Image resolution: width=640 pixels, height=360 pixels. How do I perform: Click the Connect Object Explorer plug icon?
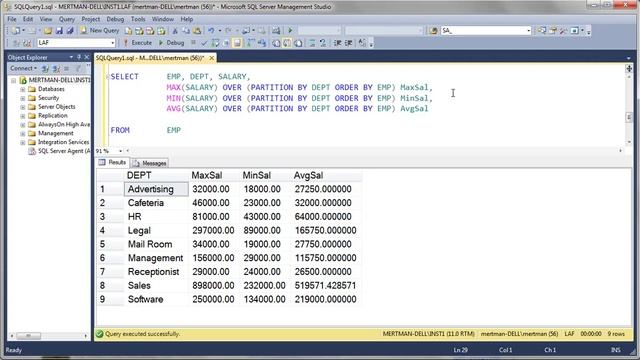[45, 69]
